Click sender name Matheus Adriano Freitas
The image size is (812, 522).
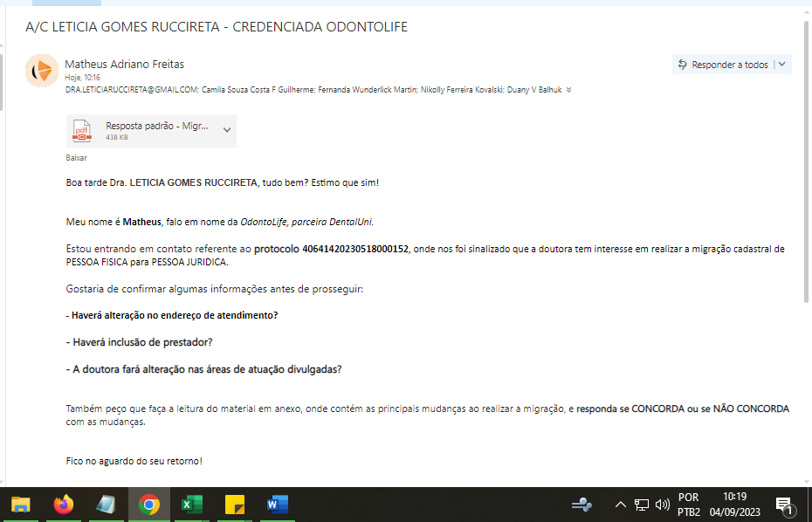click(x=124, y=65)
